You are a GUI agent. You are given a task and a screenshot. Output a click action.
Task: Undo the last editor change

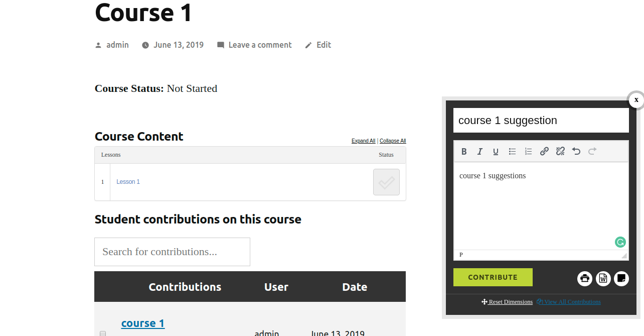coord(576,151)
